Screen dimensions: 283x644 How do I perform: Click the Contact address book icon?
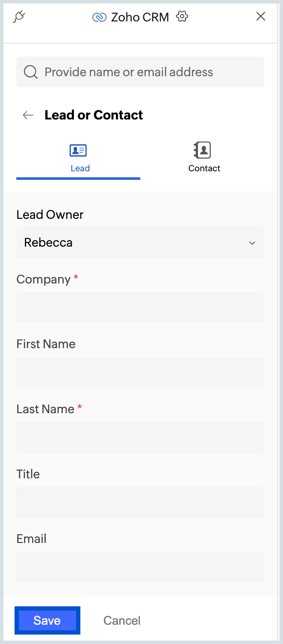pos(202,150)
